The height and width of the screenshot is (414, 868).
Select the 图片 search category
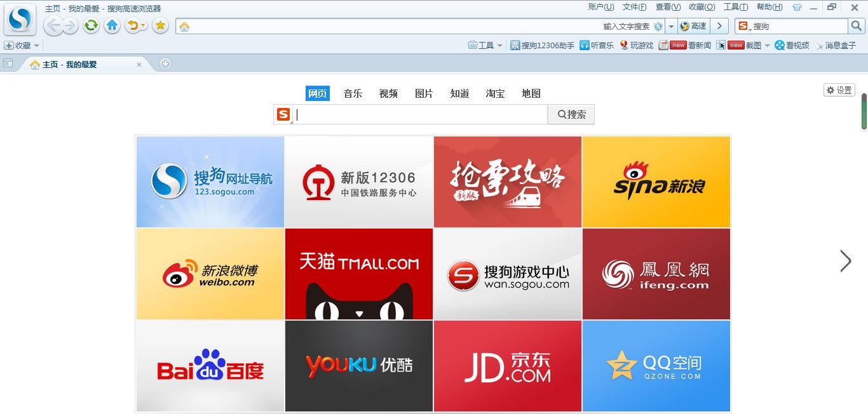[x=424, y=93]
